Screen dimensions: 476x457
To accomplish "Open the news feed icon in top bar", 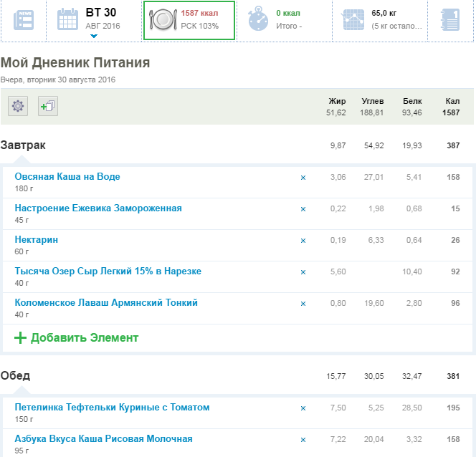I will [23, 20].
